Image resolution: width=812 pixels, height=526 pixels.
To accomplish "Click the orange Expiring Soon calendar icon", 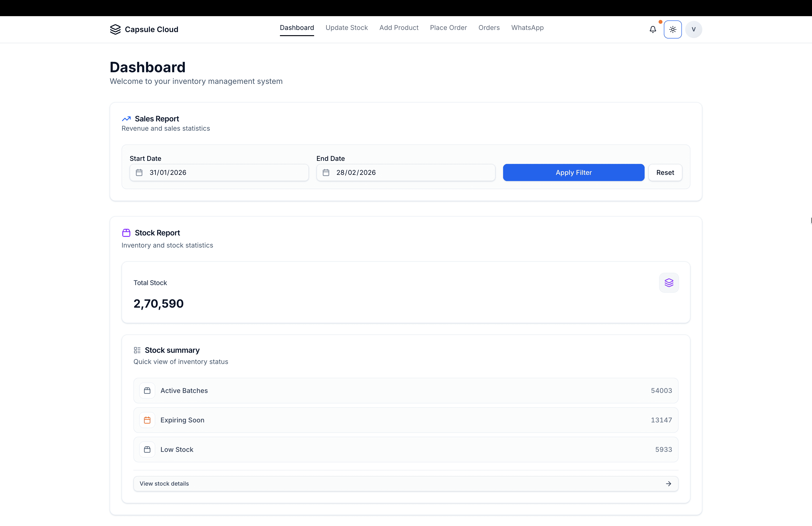I will (x=147, y=420).
